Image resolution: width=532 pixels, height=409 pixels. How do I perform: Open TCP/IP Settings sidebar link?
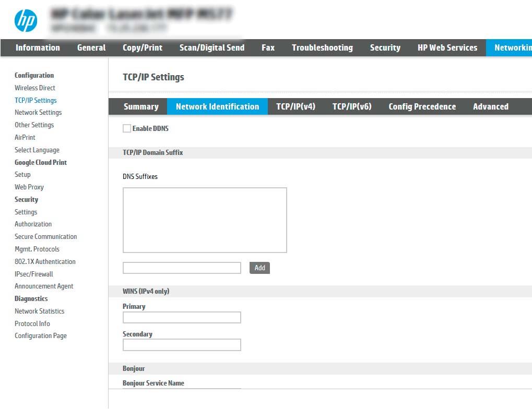coord(36,100)
